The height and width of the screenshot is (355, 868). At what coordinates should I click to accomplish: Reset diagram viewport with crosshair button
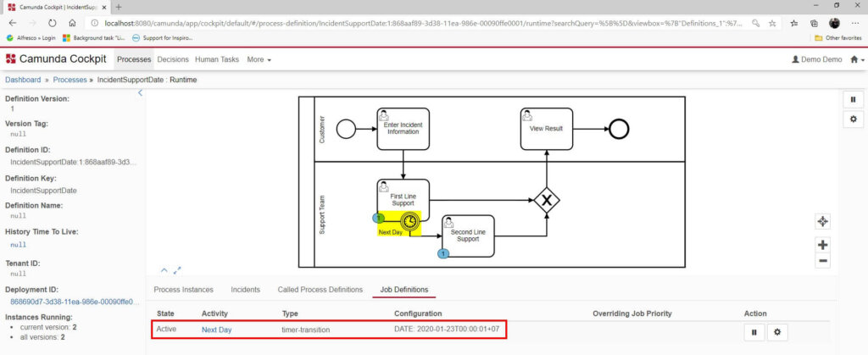[x=822, y=222]
